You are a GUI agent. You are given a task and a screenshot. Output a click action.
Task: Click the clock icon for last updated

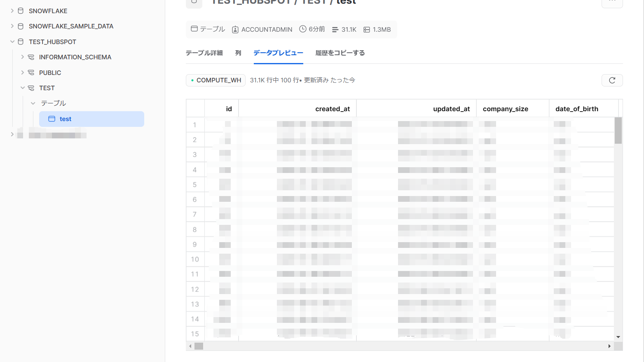click(x=303, y=29)
